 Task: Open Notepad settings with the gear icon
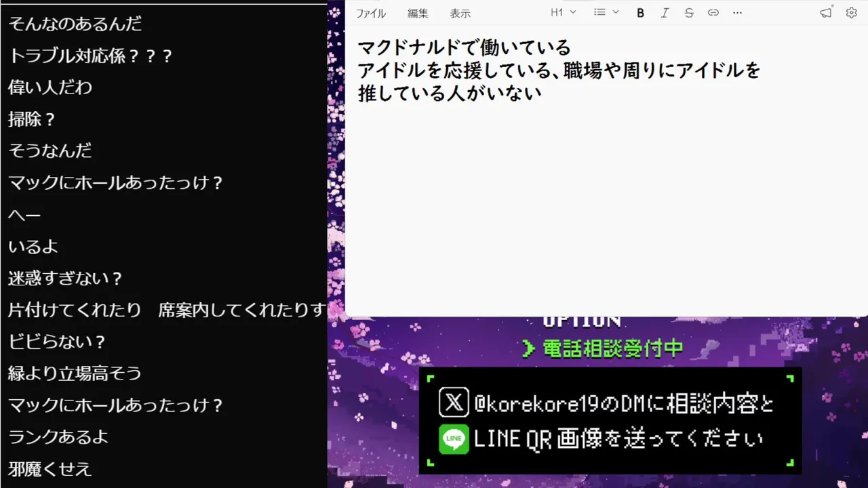[852, 12]
